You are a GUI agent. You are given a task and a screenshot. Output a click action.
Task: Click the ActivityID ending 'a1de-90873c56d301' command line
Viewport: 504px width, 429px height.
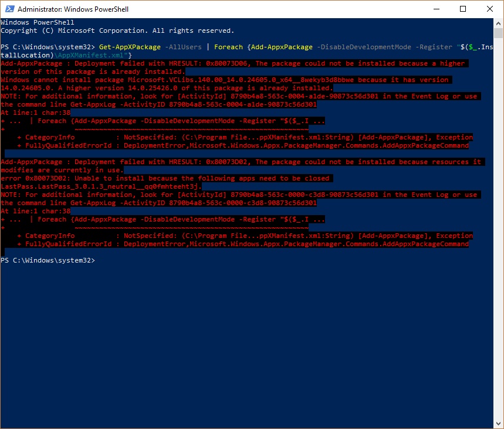[x=159, y=104]
